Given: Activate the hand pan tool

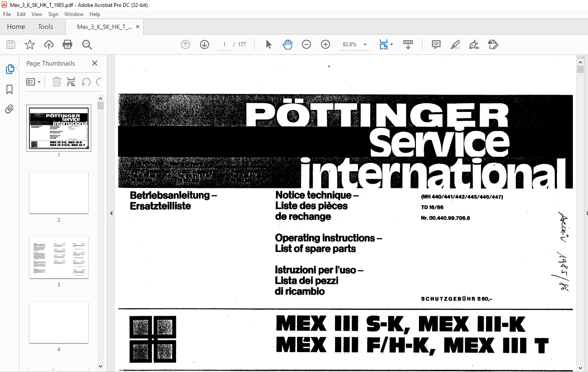Looking at the screenshot, I should coord(288,45).
